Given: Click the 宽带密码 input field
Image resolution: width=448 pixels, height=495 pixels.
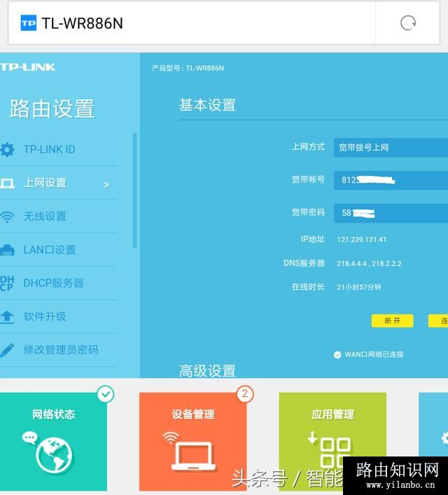Looking at the screenshot, I should (x=391, y=213).
